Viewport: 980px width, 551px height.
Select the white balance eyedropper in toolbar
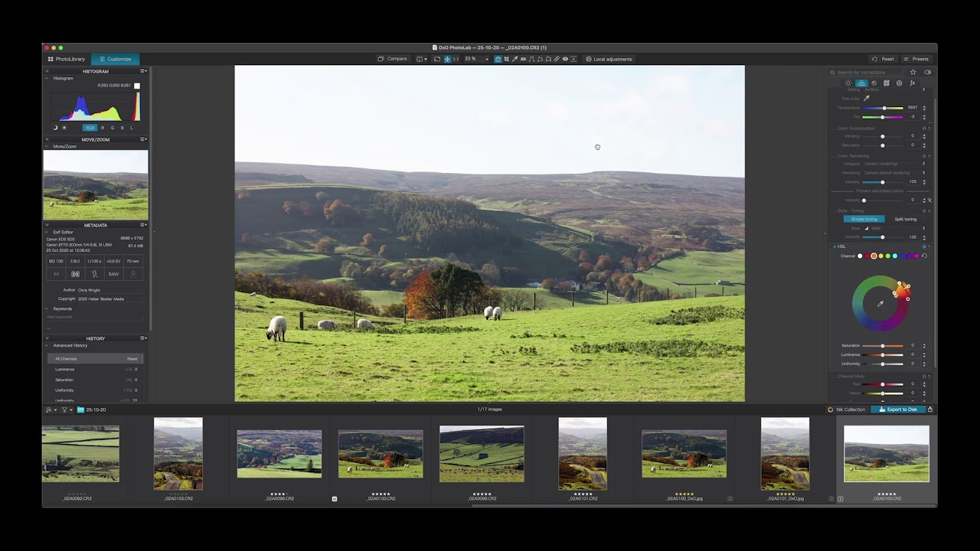(x=514, y=59)
